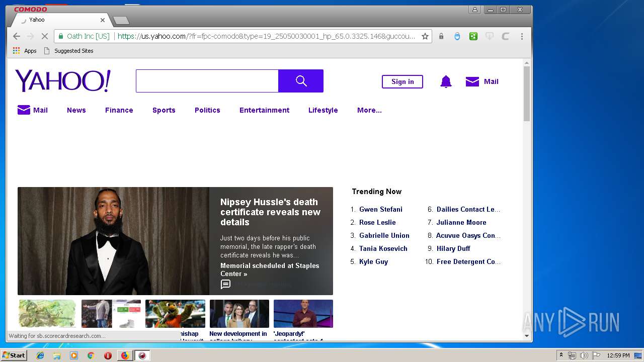The height and width of the screenshot is (362, 644).
Task: Open Nipsey Hussle death certificate headline
Action: point(270,212)
